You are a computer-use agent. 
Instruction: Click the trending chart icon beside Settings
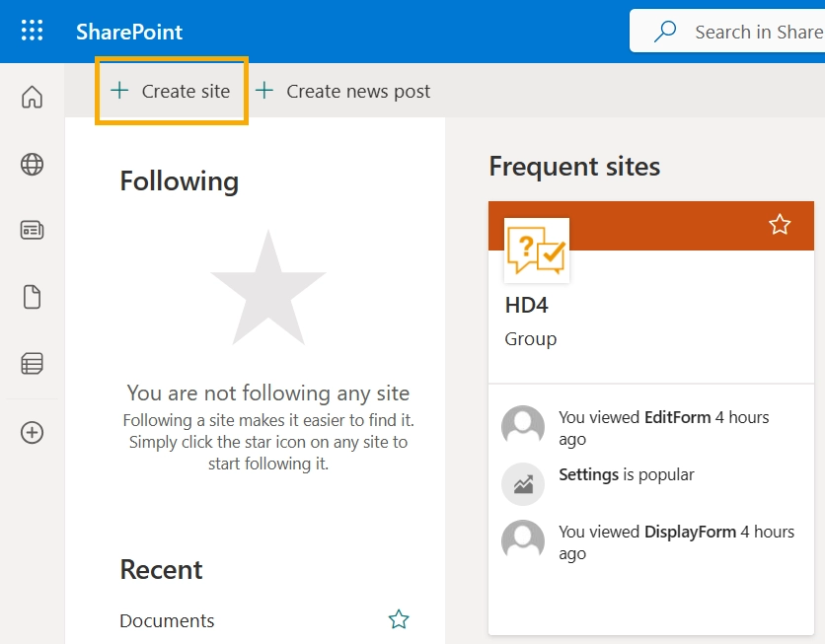[x=523, y=484]
